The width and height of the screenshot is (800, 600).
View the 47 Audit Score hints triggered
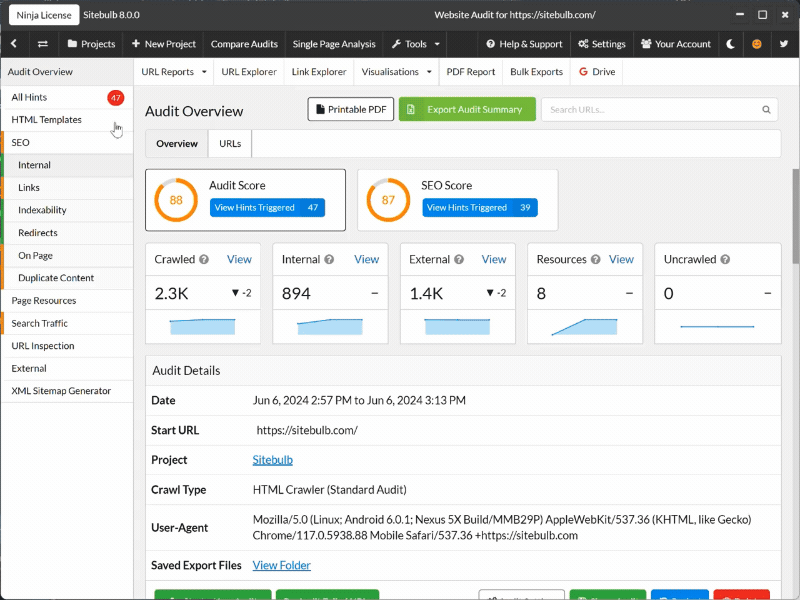267,208
